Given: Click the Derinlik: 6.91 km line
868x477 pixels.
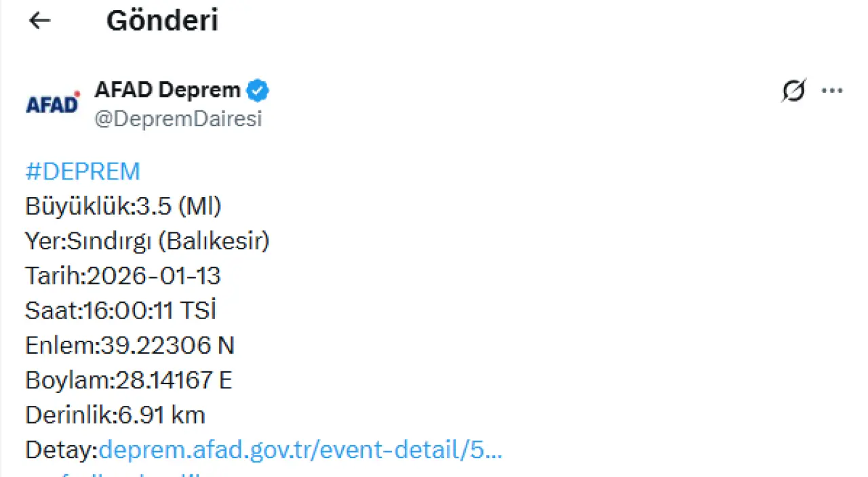Looking at the screenshot, I should pos(115,415).
